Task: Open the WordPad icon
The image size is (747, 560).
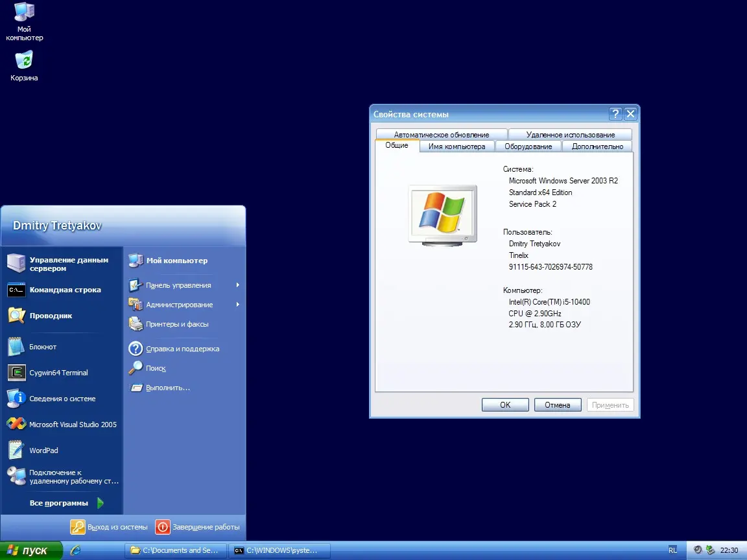Action: pos(16,450)
